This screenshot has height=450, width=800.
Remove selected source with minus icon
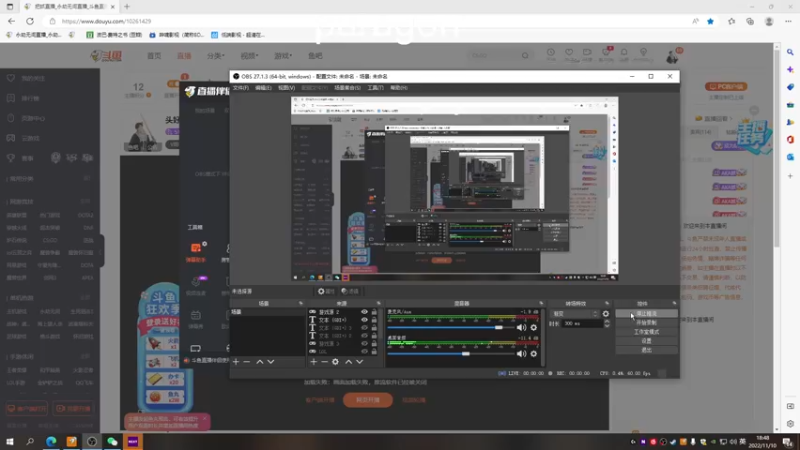tap(324, 362)
